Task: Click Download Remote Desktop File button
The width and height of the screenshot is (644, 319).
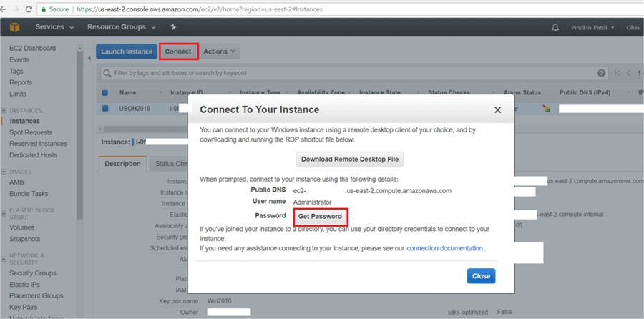Action: pos(350,159)
